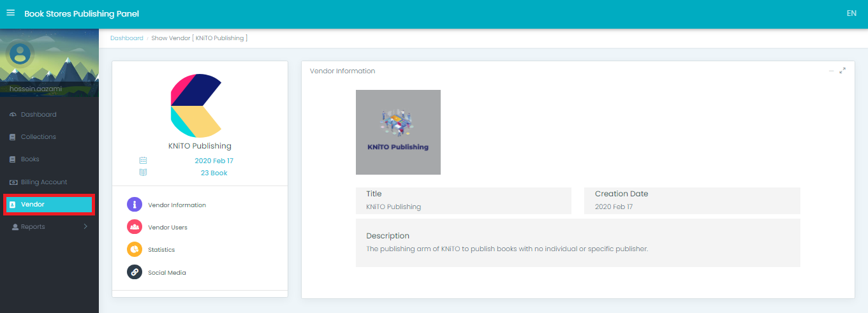Screen dimensions: 868x313
Task: Click the book icon beside 23 Book
Action: tap(143, 173)
